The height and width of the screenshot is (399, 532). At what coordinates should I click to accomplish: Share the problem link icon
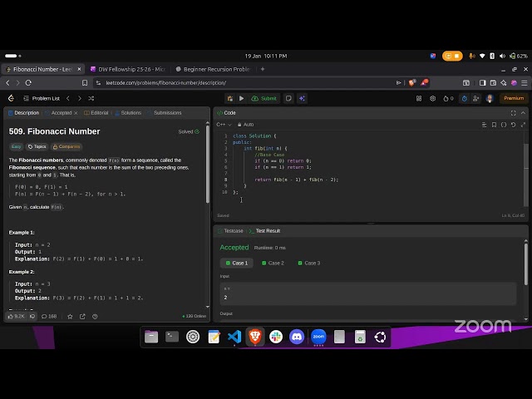[82, 316]
